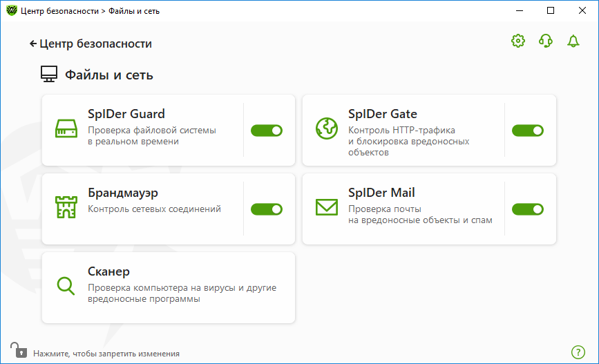Open the Сканер card title

coord(108,271)
